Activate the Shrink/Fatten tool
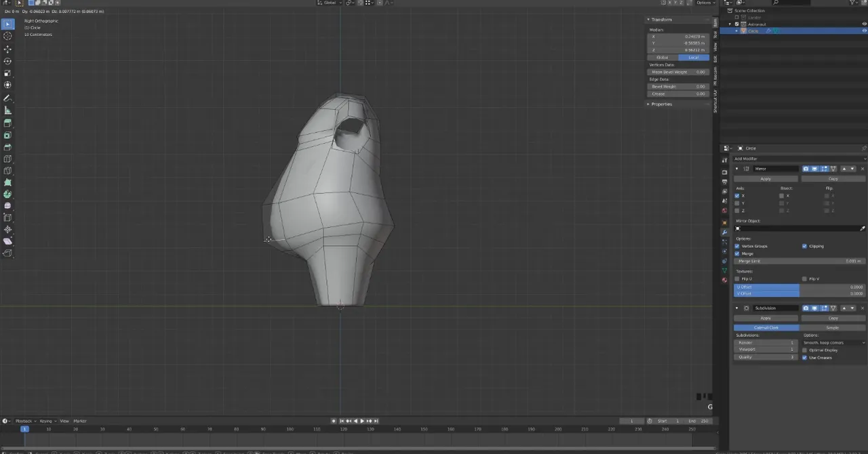 (x=7, y=230)
